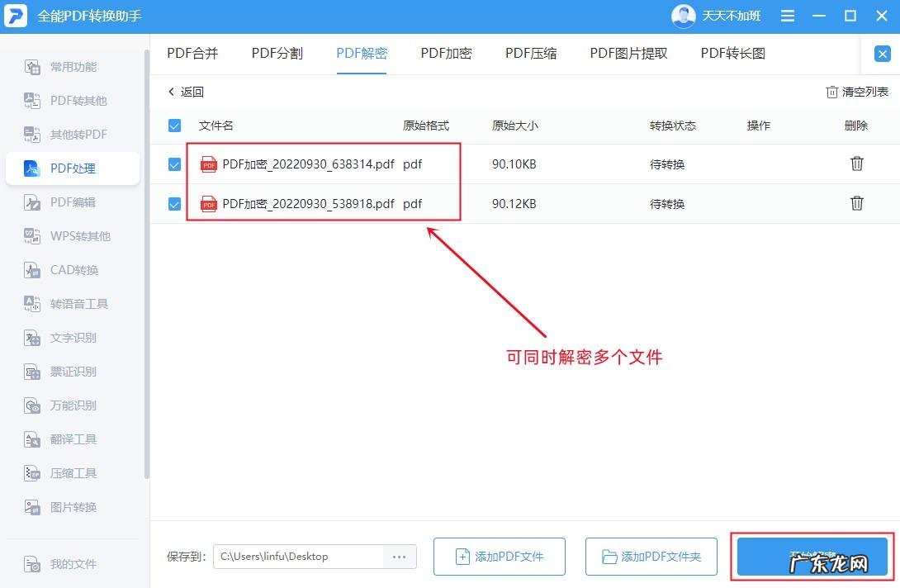
Task: Click the 添加PDF文件夹 button
Action: [651, 557]
